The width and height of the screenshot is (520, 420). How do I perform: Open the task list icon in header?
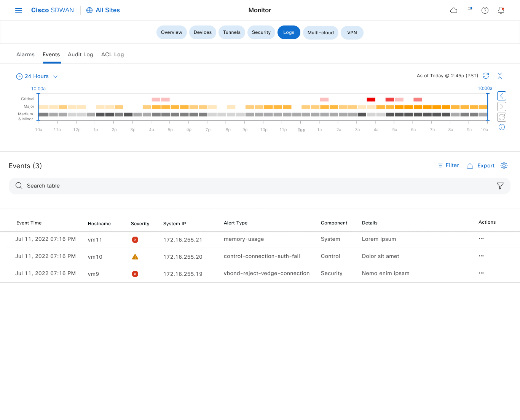click(x=469, y=10)
